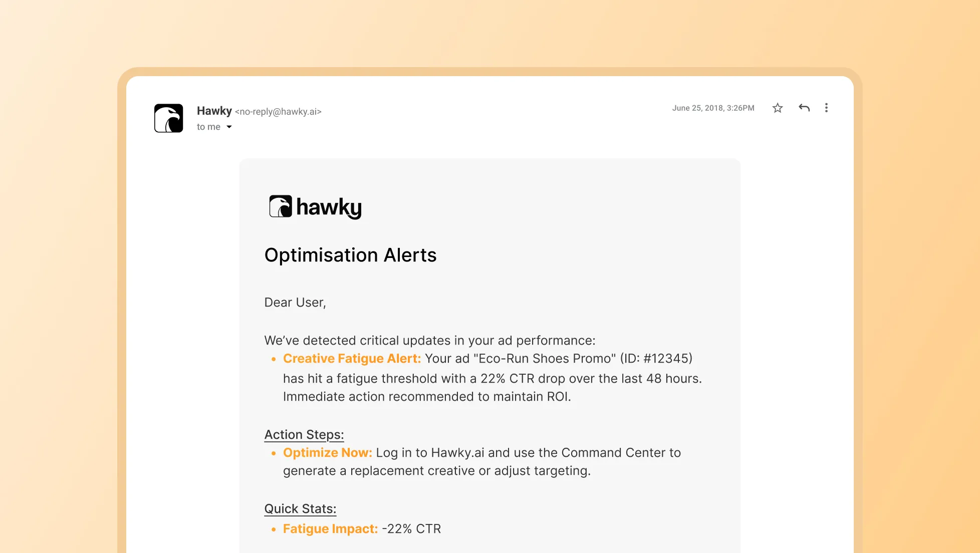
Task: Click the June 25, 2018 timestamp
Action: (713, 108)
